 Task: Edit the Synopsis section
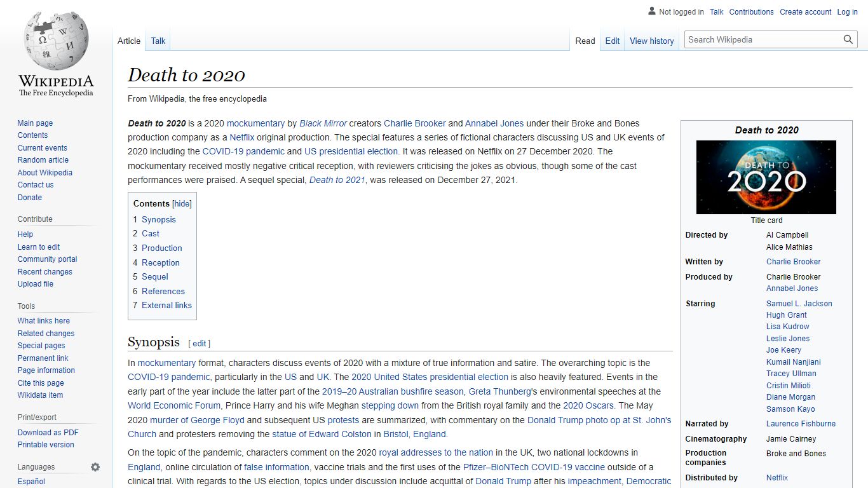(200, 343)
